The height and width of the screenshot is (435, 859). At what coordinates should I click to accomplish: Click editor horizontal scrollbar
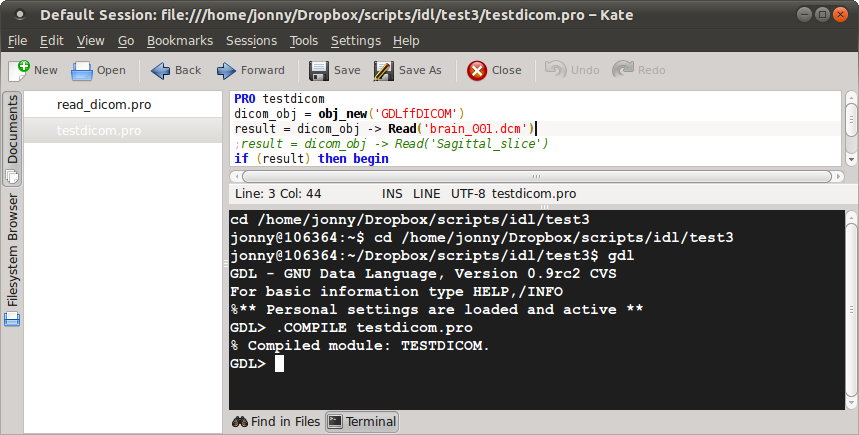click(x=536, y=176)
